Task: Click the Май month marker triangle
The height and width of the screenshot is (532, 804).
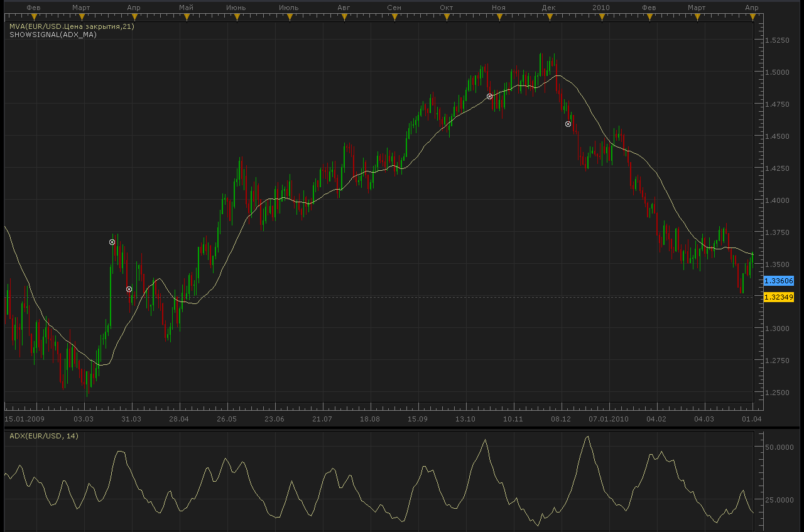Action: pyautogui.click(x=186, y=17)
